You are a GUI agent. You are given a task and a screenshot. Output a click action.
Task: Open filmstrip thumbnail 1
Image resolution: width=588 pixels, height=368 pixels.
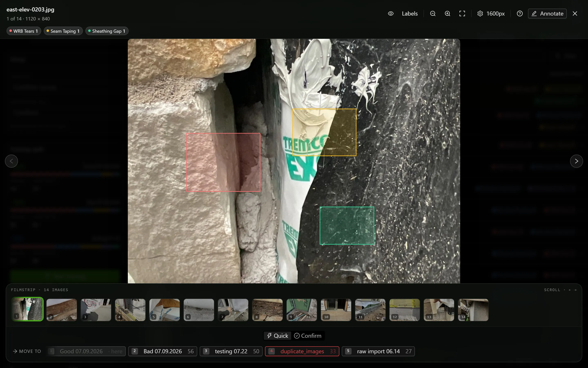coord(27,309)
